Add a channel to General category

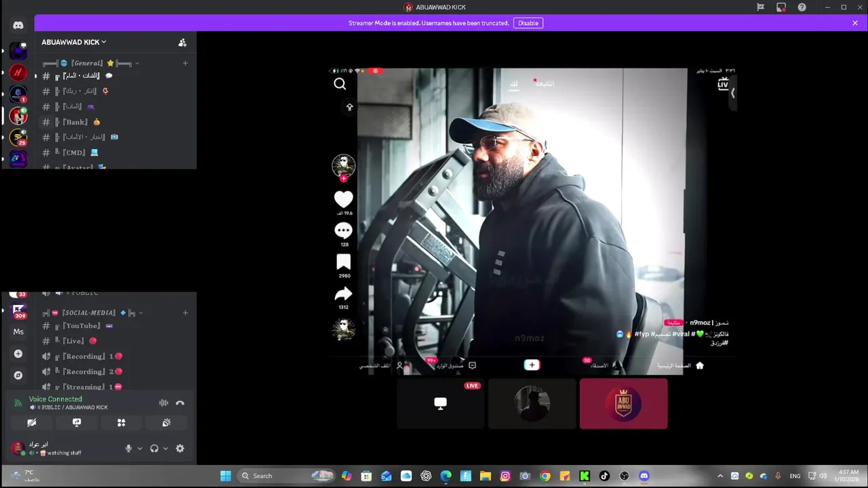coord(185,63)
